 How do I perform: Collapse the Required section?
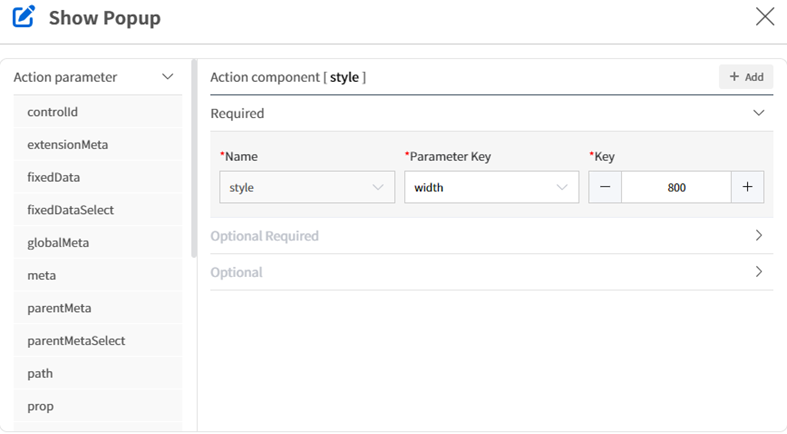(758, 113)
